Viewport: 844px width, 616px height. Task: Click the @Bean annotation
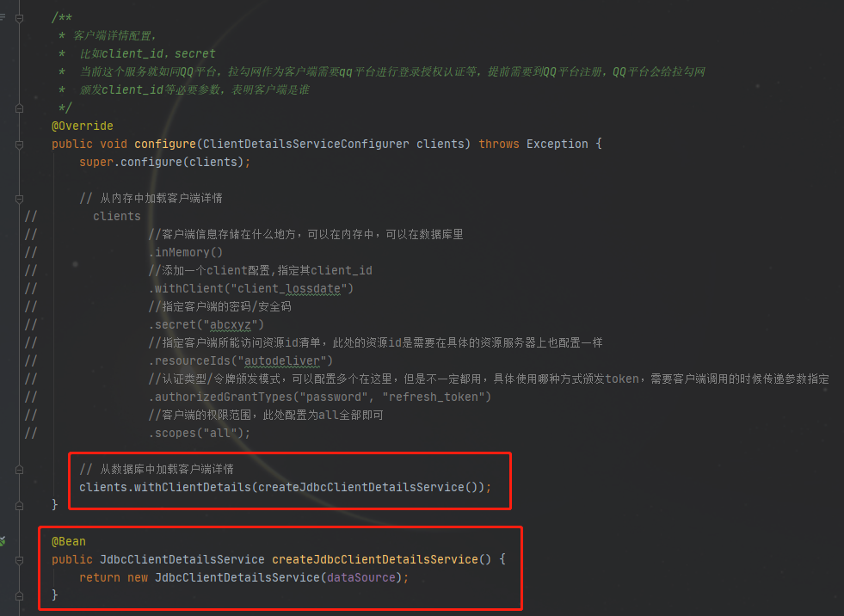tap(68, 542)
